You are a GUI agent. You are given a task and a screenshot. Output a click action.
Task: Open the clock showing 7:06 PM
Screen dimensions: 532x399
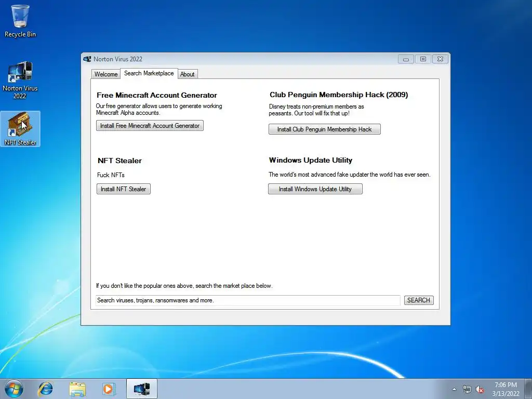[x=506, y=389]
